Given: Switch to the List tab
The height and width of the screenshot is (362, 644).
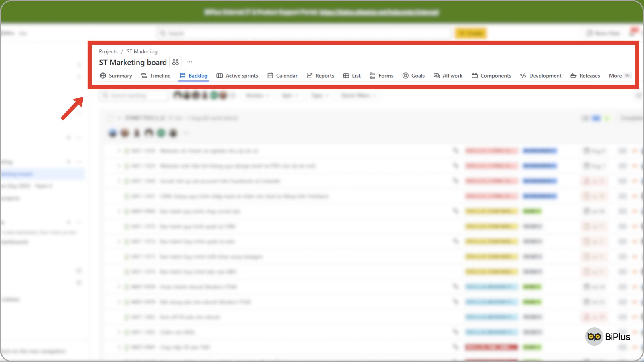Looking at the screenshot, I should pos(352,76).
